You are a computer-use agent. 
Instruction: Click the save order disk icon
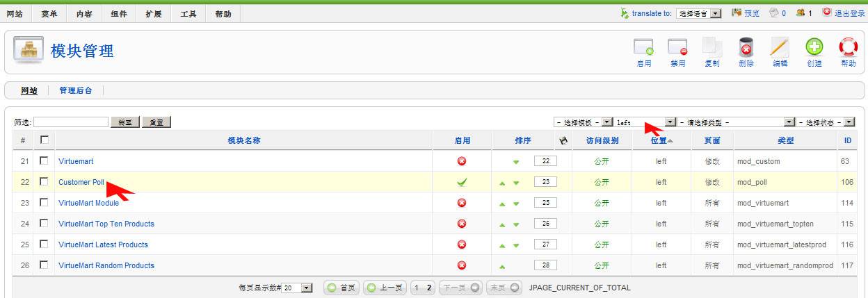pos(563,140)
